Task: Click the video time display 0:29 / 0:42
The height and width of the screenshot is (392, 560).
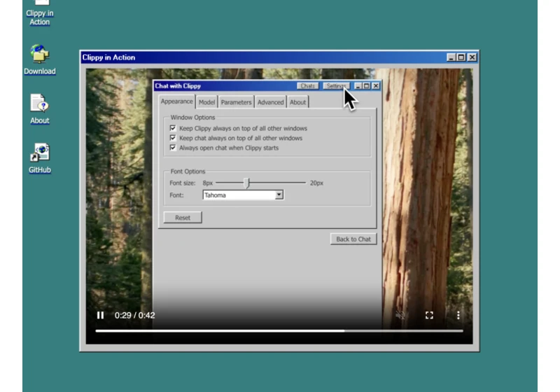Action: [134, 315]
